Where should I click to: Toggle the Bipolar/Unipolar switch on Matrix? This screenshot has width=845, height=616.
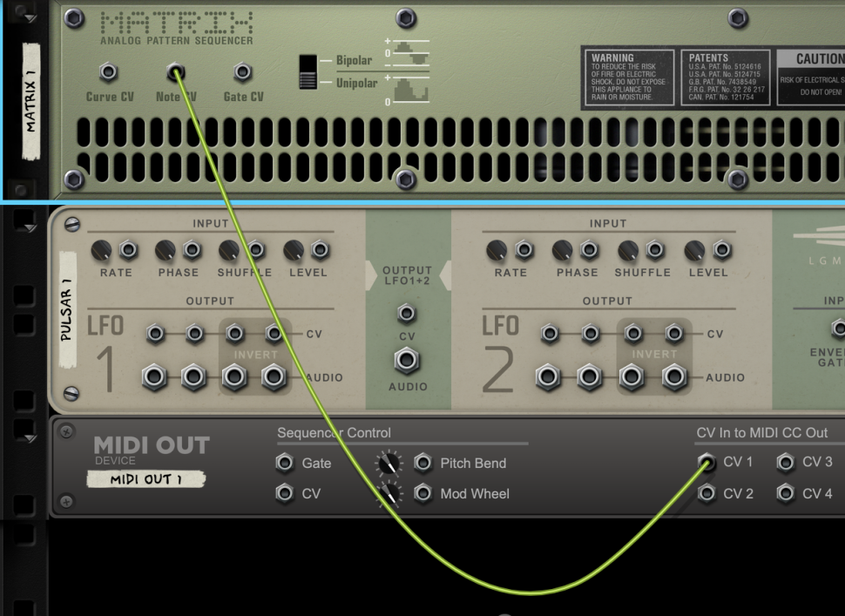coord(308,71)
